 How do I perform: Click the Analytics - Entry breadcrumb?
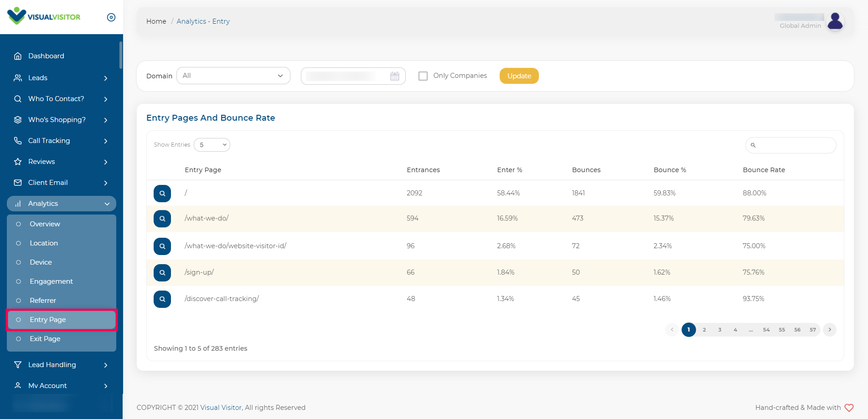(x=203, y=21)
